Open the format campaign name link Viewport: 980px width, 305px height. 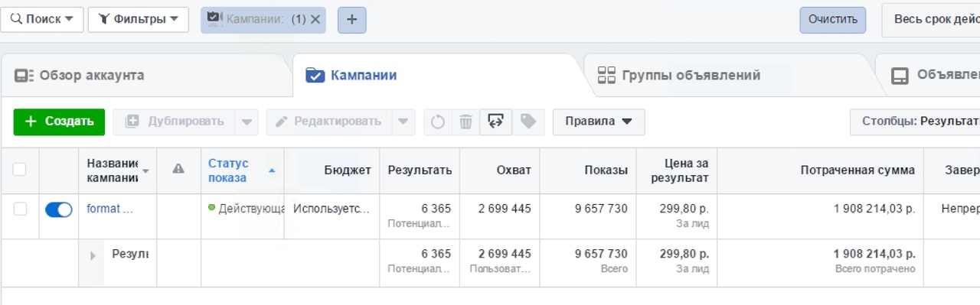[110, 209]
